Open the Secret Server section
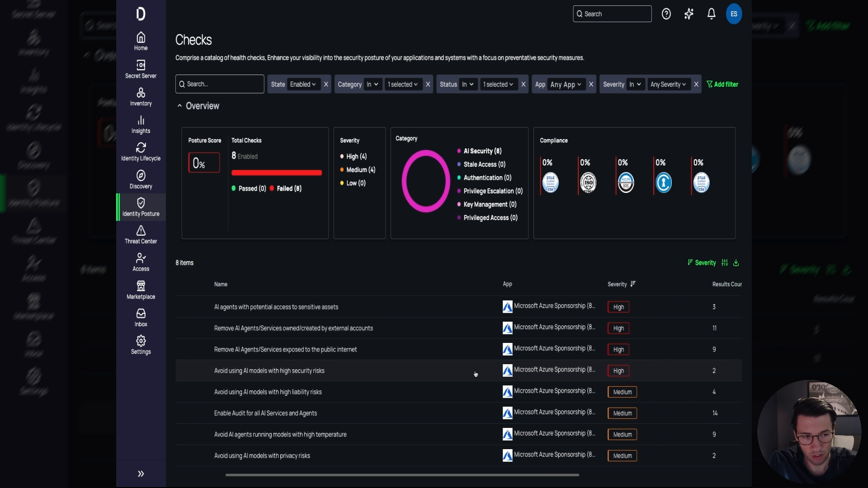 (141, 69)
